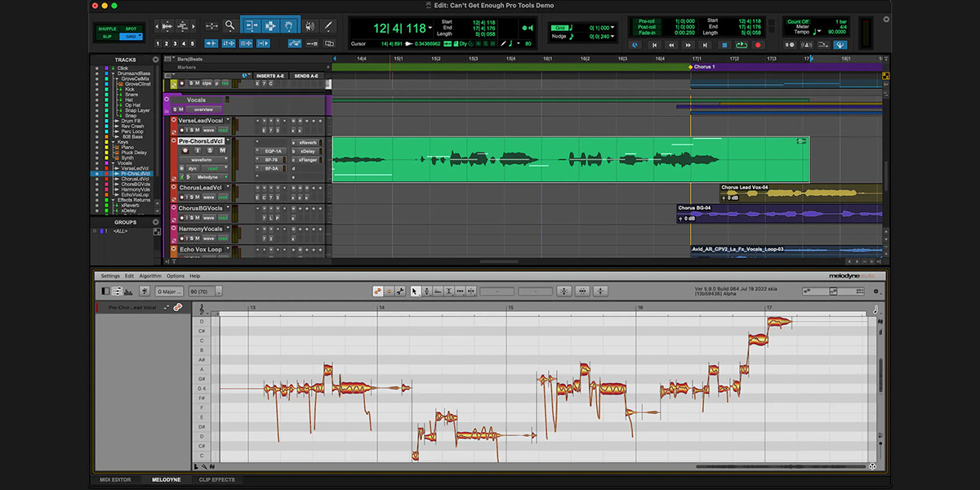Click Rewind in the transport

point(671,45)
